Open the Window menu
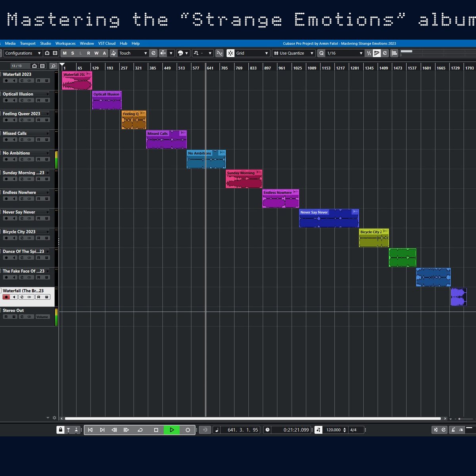Image resolution: width=476 pixels, height=476 pixels. 87,43
